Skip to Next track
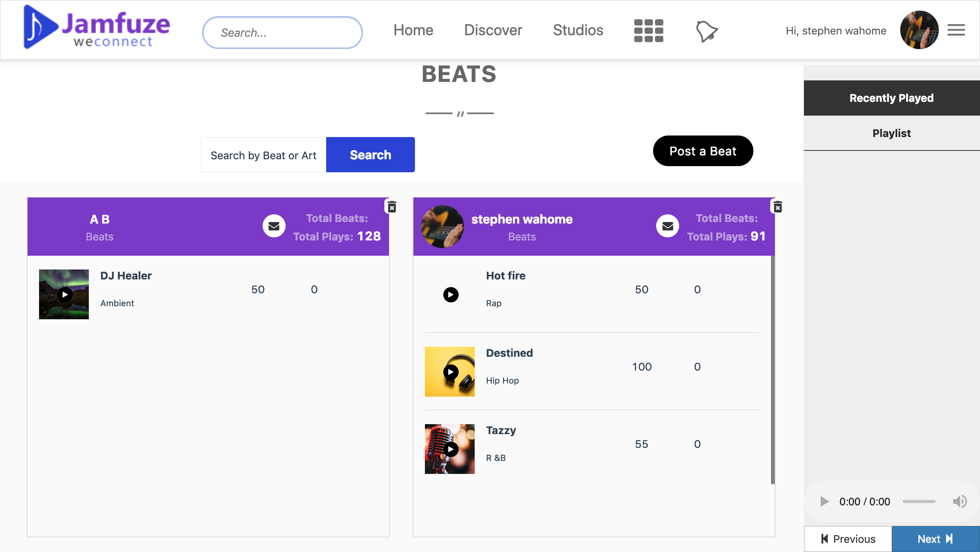Image resolution: width=980 pixels, height=552 pixels. point(935,539)
